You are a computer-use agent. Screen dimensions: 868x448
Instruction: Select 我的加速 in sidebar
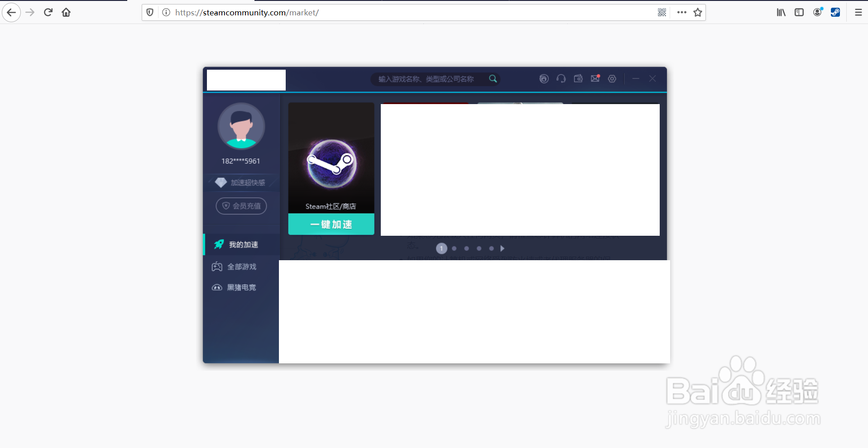(x=241, y=244)
